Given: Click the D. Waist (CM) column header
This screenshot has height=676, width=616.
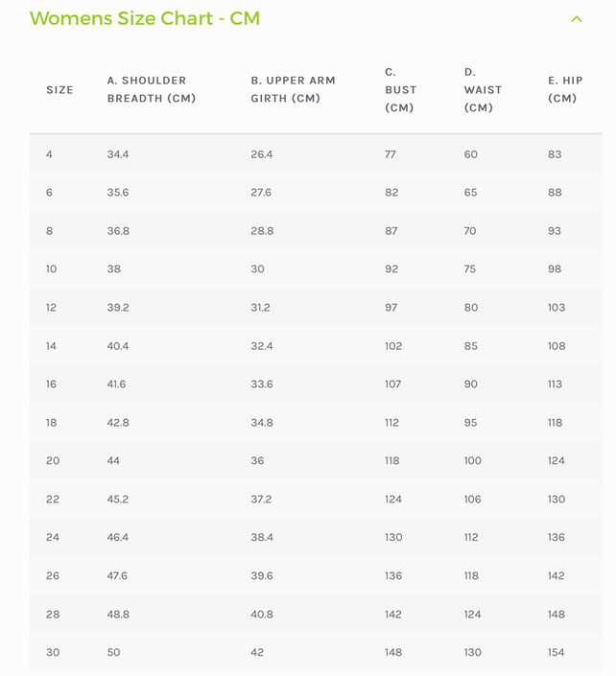Looking at the screenshot, I should (x=483, y=90).
